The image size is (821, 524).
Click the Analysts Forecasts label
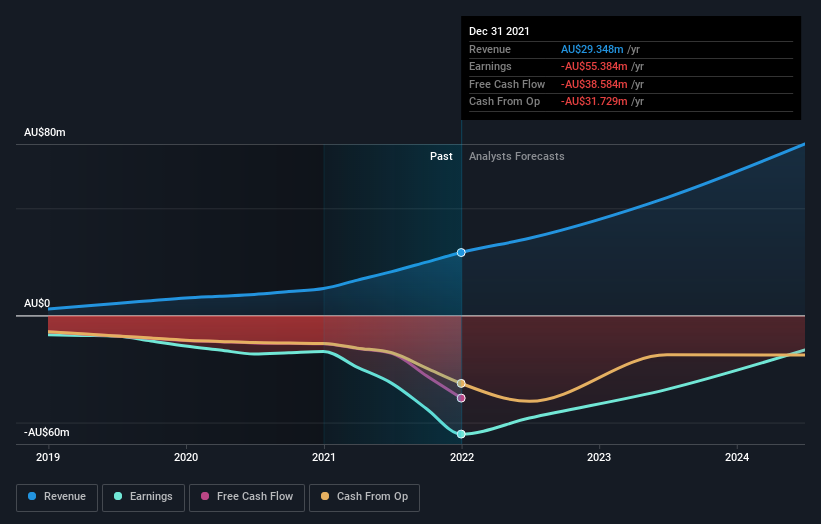(x=517, y=156)
